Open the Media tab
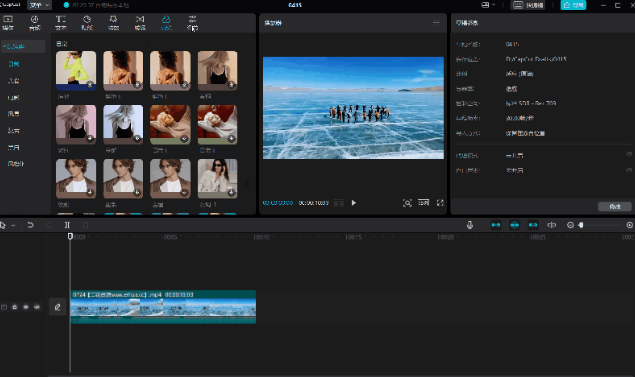 (x=8, y=23)
